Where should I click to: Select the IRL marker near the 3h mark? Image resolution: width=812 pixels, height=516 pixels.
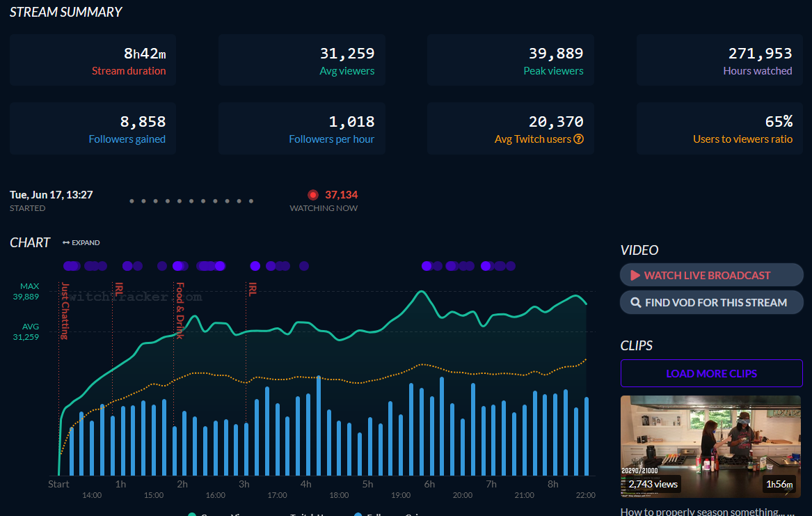pyautogui.click(x=252, y=290)
